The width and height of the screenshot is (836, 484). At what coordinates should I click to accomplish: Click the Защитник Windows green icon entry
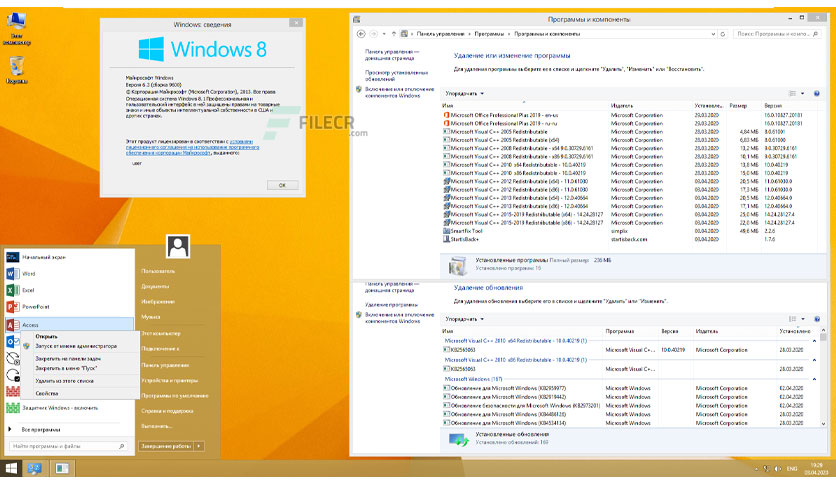69,408
